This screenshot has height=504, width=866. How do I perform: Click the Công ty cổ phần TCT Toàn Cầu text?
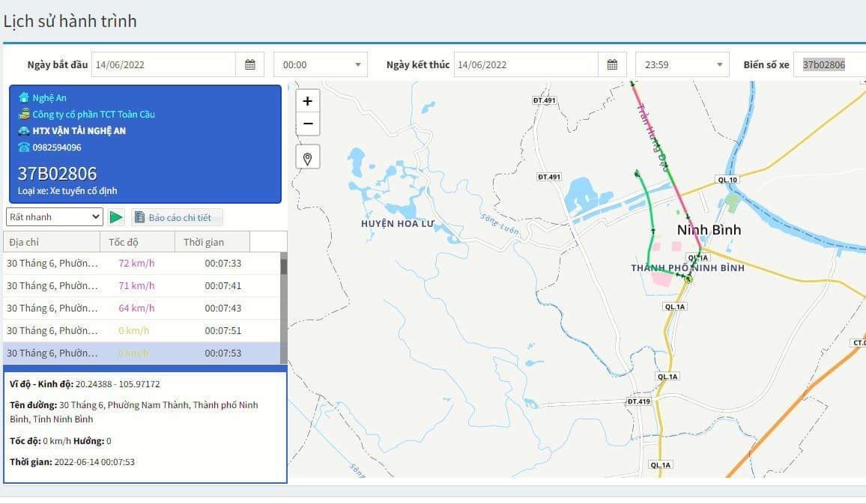[94, 115]
